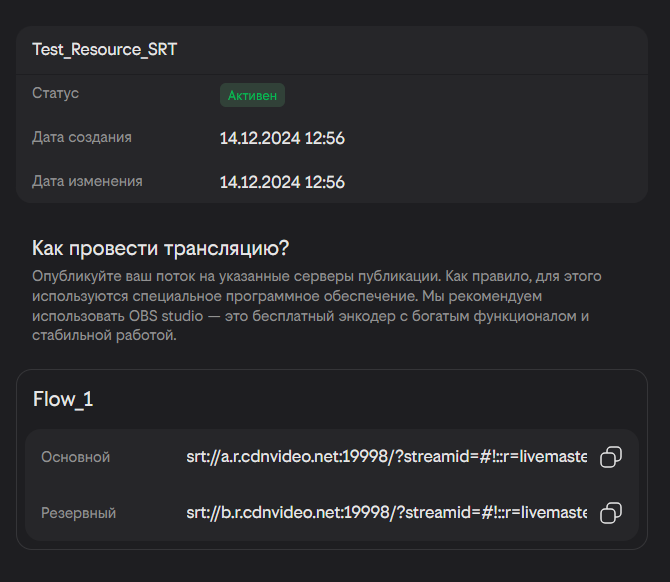Click 'стабильной работой' ending the description
Image resolution: width=670 pixels, height=582 pixels.
[104, 336]
